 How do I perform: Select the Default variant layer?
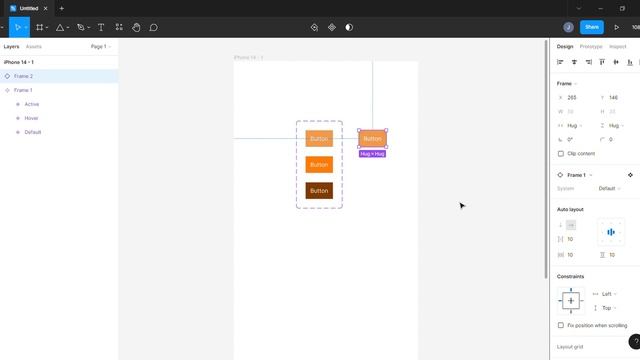coord(59,132)
